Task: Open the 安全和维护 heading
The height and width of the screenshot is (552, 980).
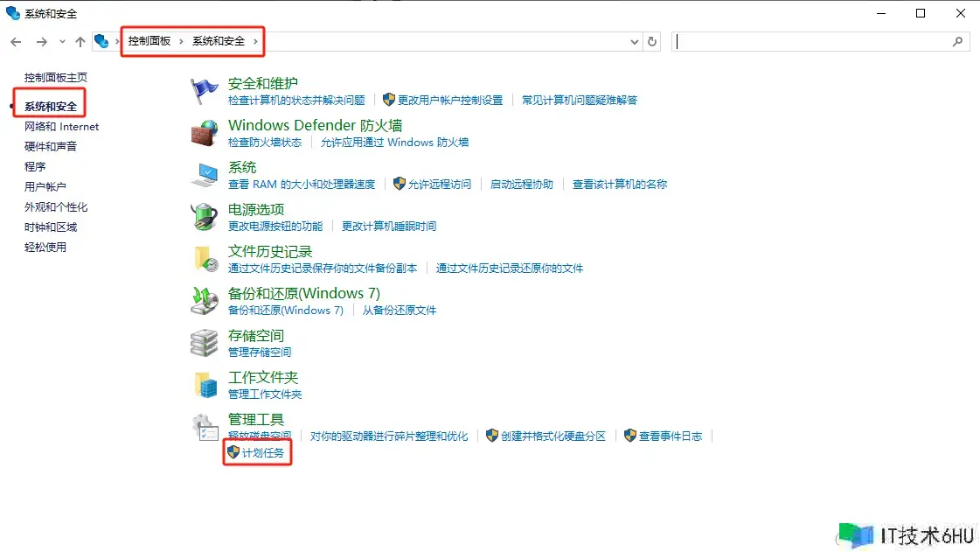Action: [x=262, y=83]
